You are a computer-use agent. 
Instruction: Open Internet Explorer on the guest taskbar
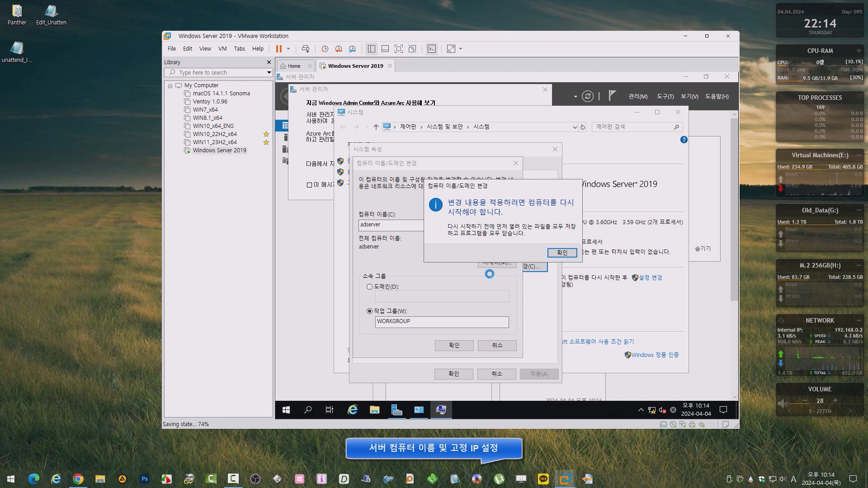(x=353, y=410)
